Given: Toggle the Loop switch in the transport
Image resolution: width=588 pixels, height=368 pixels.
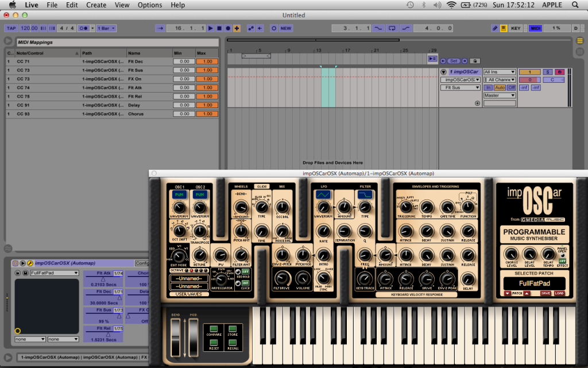Looking at the screenshot, I should point(392,28).
